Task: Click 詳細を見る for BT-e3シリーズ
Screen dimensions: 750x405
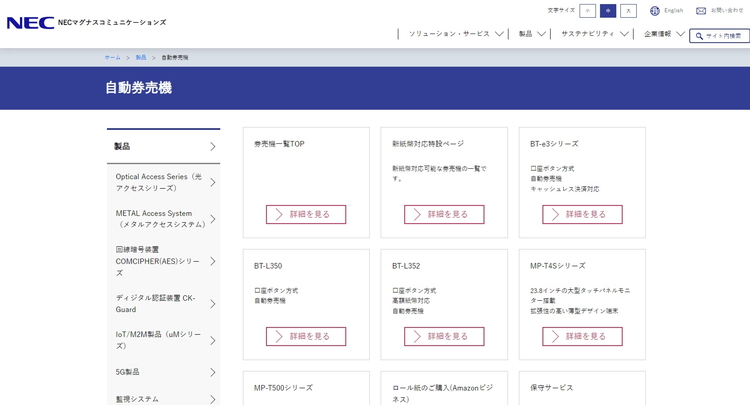Action: point(582,214)
